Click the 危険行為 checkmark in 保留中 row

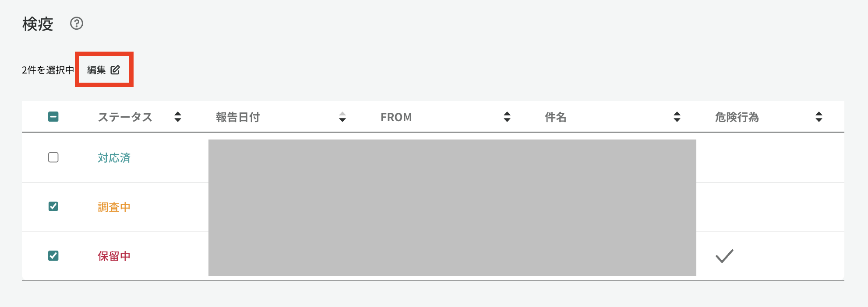click(x=724, y=256)
